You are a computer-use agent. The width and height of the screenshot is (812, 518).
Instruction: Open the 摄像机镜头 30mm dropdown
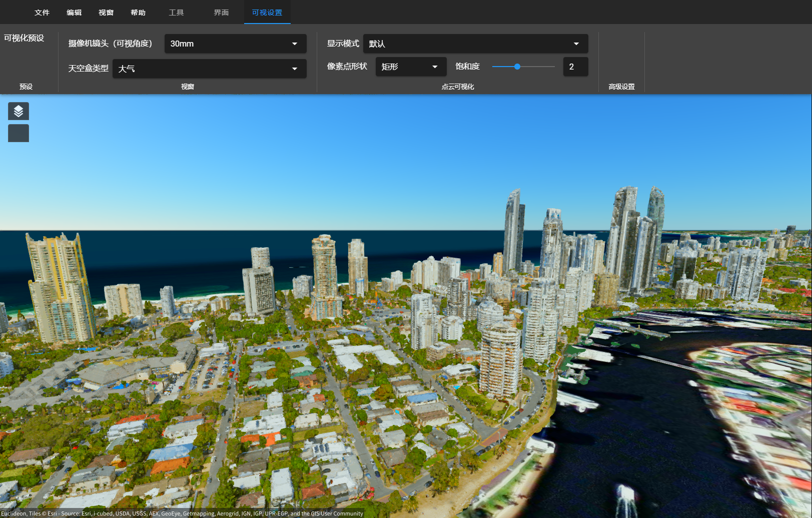click(x=235, y=44)
